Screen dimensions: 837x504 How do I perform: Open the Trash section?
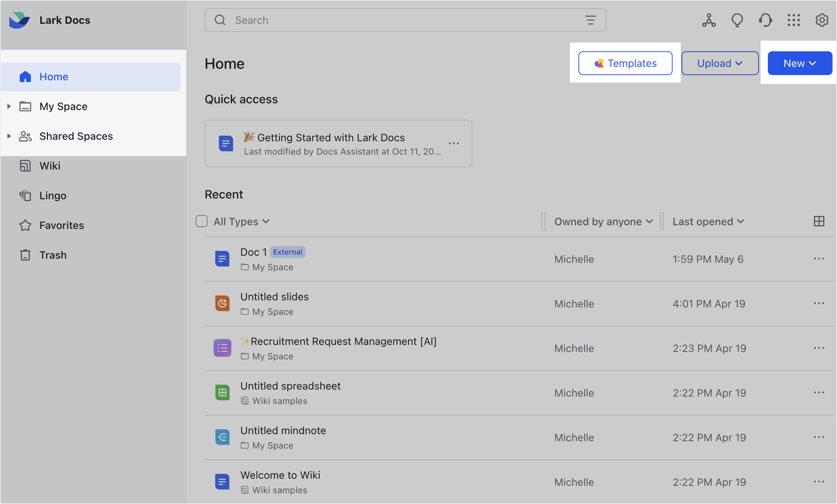pos(53,255)
